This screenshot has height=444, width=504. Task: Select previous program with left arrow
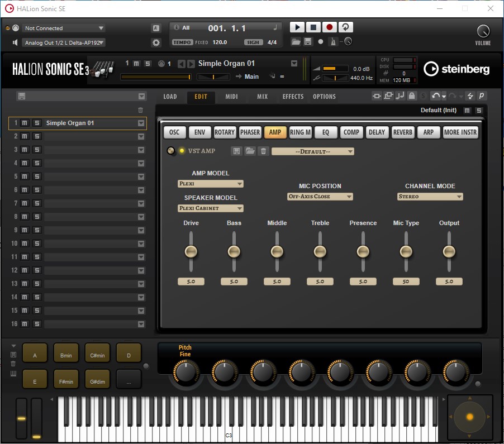coord(182,64)
